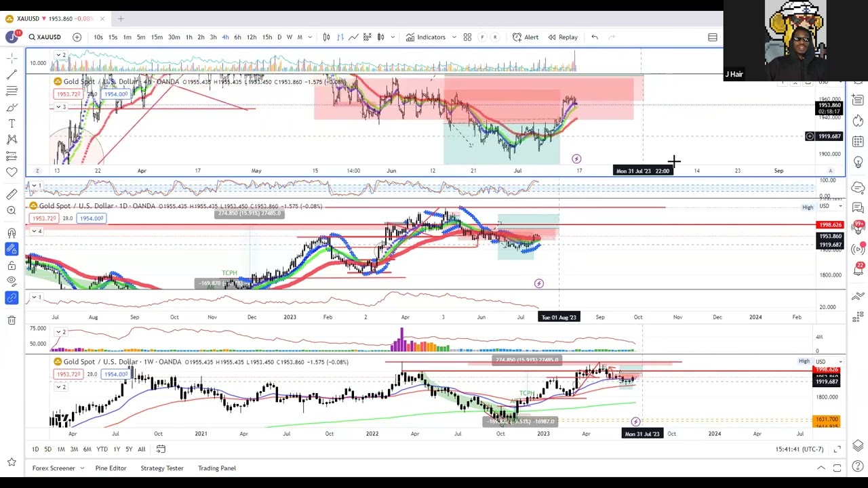Open the Forex Screener dropdown arrow
The width and height of the screenshot is (868, 488).
click(x=82, y=468)
